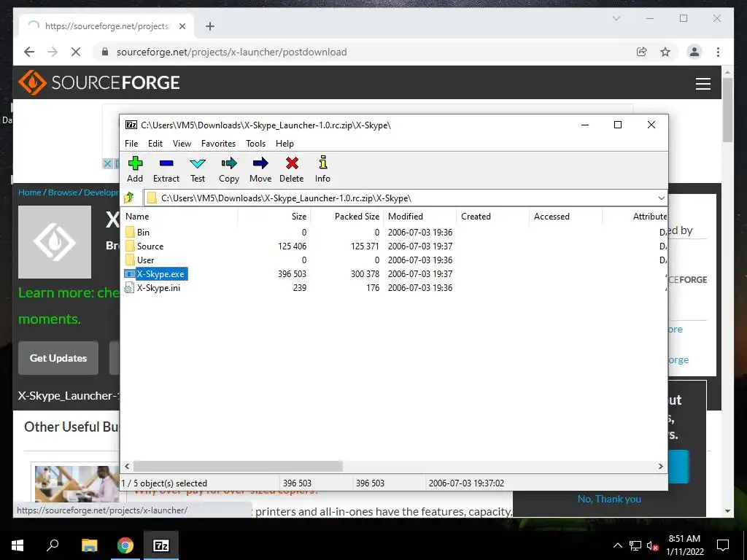Click the left scroll arrow in 7-Zip
This screenshot has height=560, width=747.
click(127, 466)
